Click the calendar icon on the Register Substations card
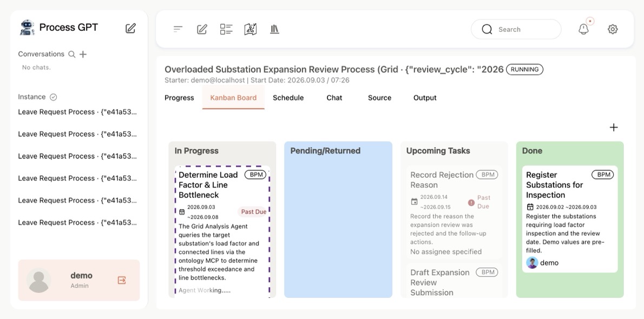This screenshot has height=319, width=644. point(530,207)
